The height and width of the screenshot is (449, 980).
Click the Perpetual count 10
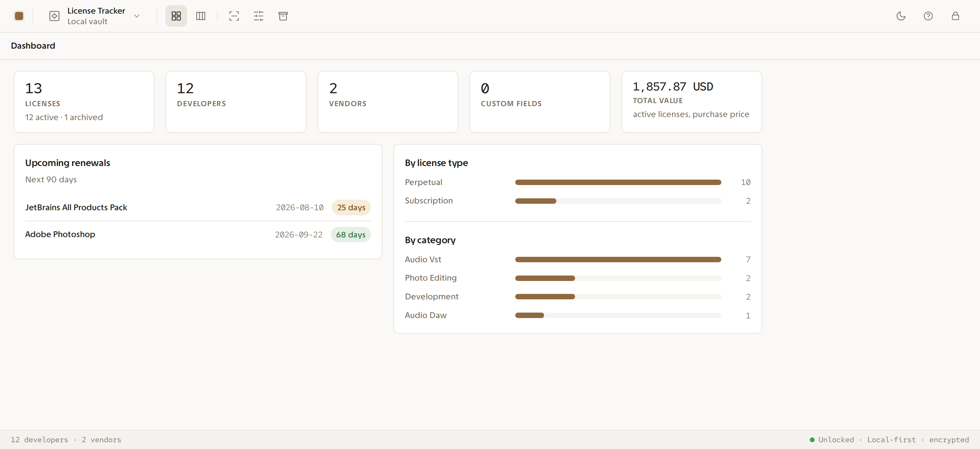click(746, 182)
